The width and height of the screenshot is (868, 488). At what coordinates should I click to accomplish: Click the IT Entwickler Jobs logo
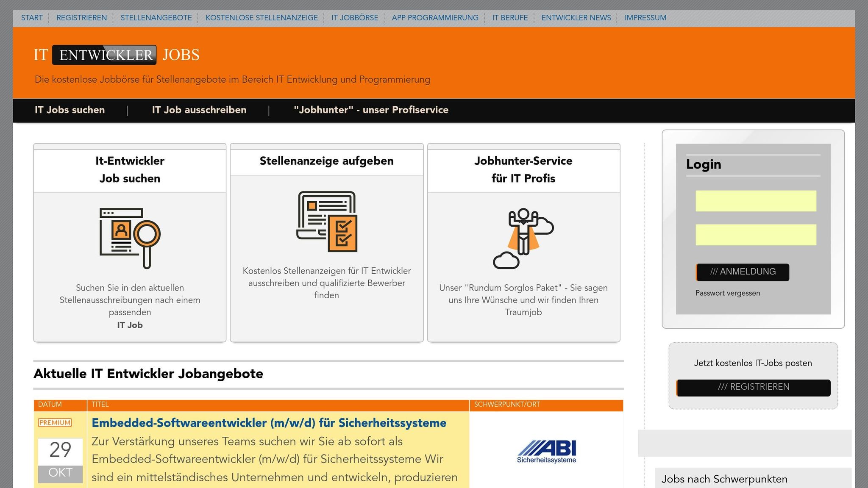pos(116,54)
